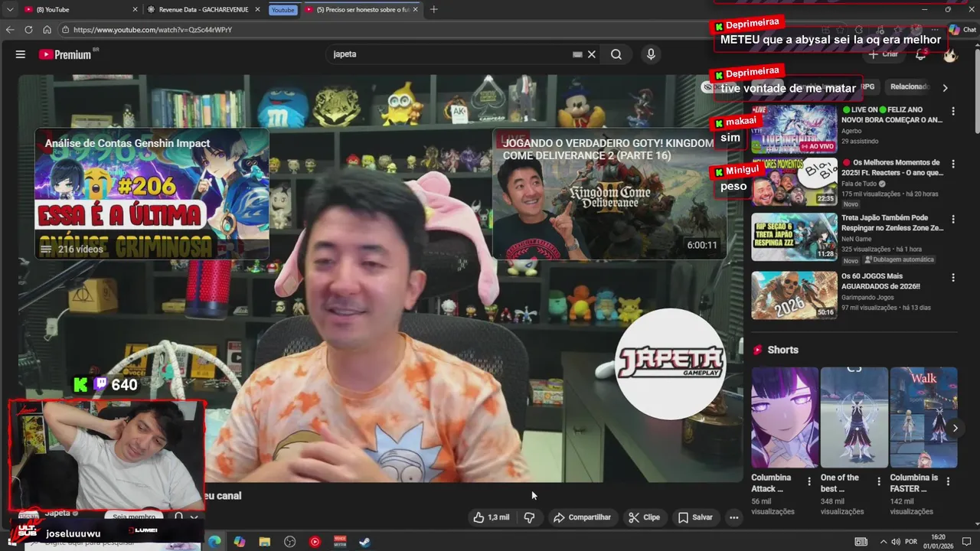Collapse the Youtube tab group label
This screenshot has width=980, height=551.
click(283, 10)
